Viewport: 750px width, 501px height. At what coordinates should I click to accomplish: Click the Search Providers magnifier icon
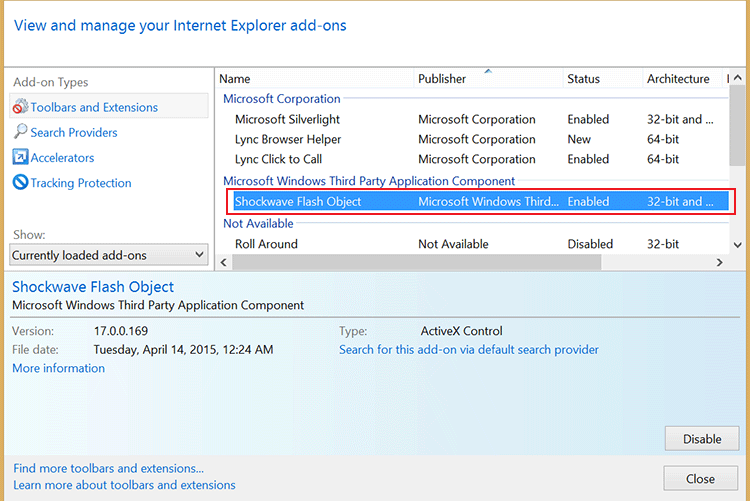pos(20,132)
